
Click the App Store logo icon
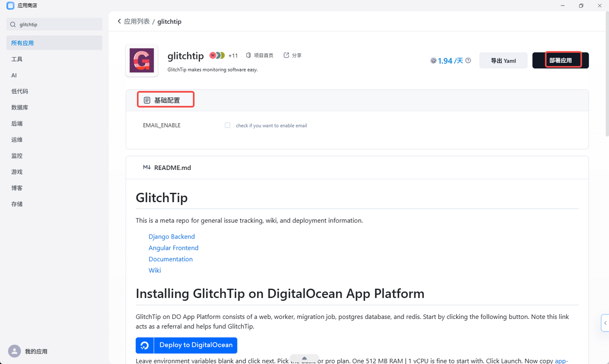click(x=10, y=6)
